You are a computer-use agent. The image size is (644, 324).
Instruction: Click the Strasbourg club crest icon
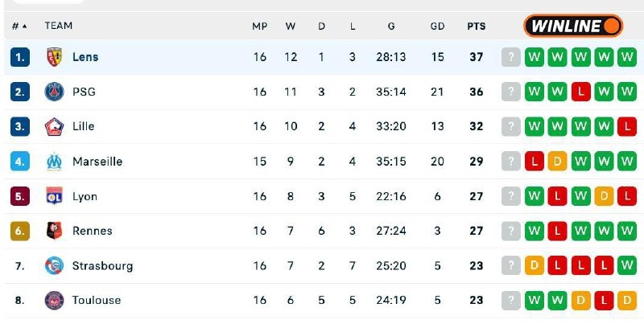tap(54, 265)
